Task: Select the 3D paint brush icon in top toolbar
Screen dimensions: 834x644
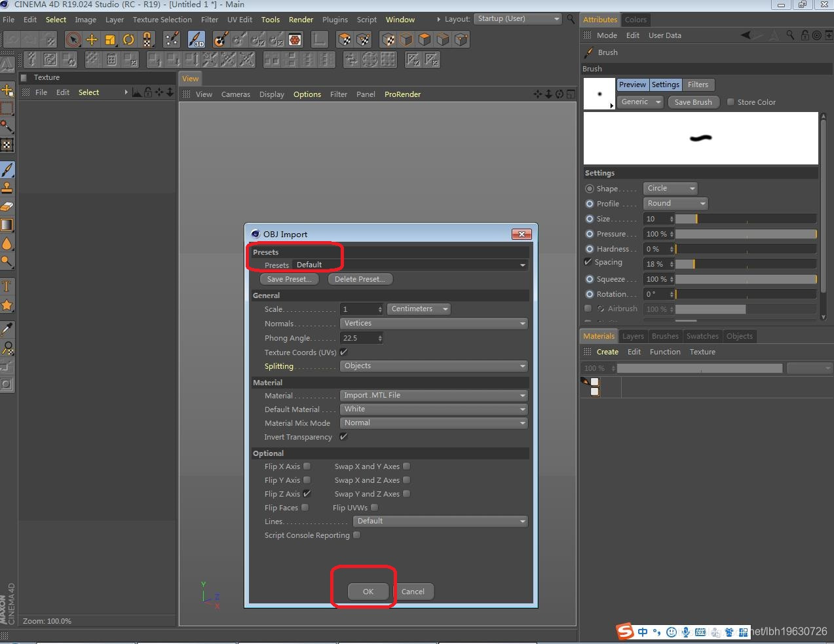Action: tap(196, 40)
